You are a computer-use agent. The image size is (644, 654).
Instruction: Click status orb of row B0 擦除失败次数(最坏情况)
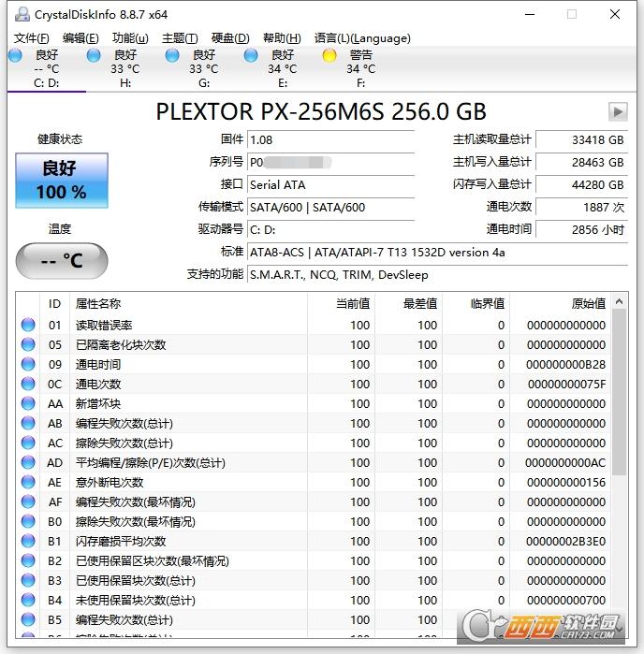28,521
